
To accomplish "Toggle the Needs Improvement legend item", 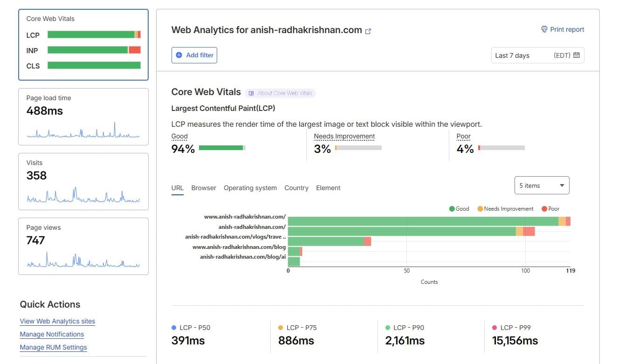I will click(x=505, y=209).
